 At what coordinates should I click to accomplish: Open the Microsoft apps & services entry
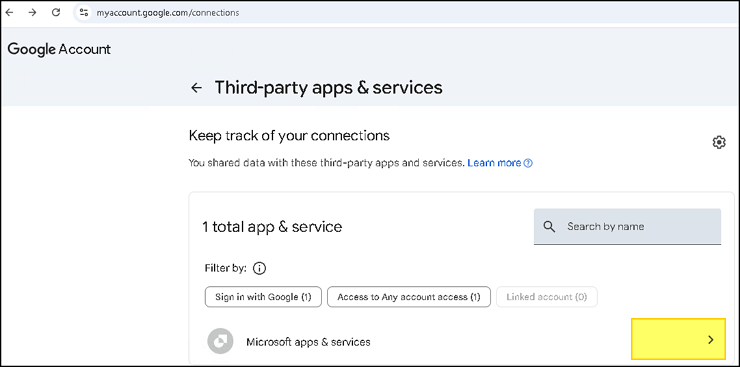308,342
